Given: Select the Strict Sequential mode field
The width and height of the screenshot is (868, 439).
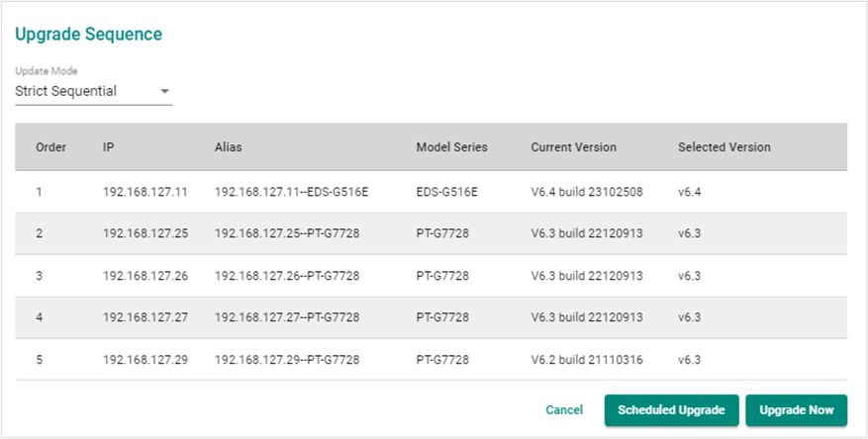Looking at the screenshot, I should [94, 91].
